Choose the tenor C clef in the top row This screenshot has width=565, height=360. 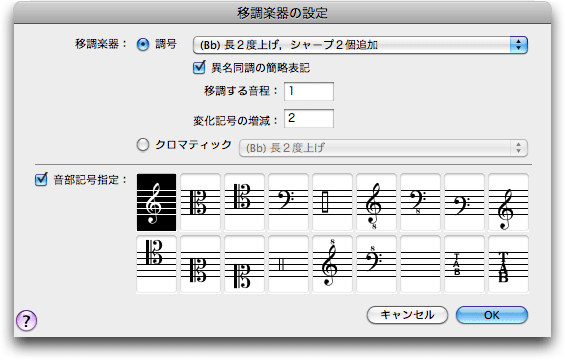pyautogui.click(x=244, y=202)
